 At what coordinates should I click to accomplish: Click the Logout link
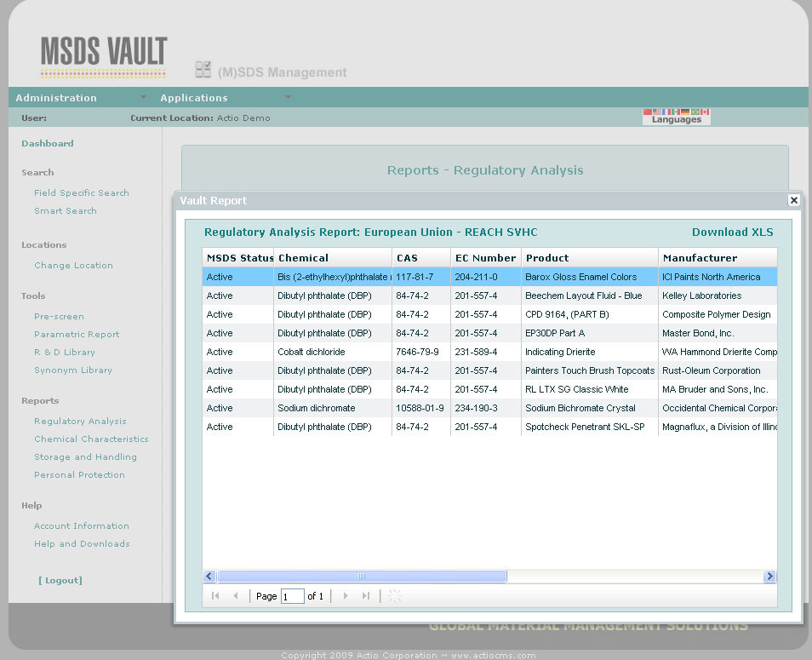tap(60, 580)
